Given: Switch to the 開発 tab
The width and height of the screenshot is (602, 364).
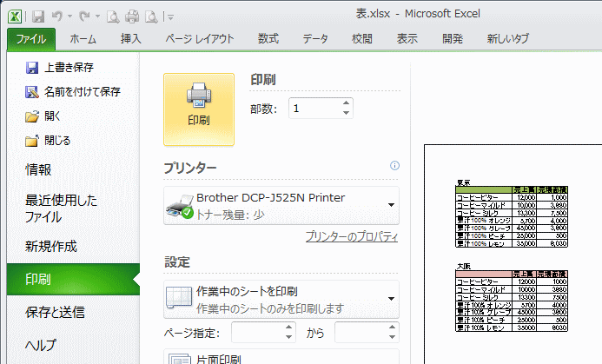Looking at the screenshot, I should (453, 39).
